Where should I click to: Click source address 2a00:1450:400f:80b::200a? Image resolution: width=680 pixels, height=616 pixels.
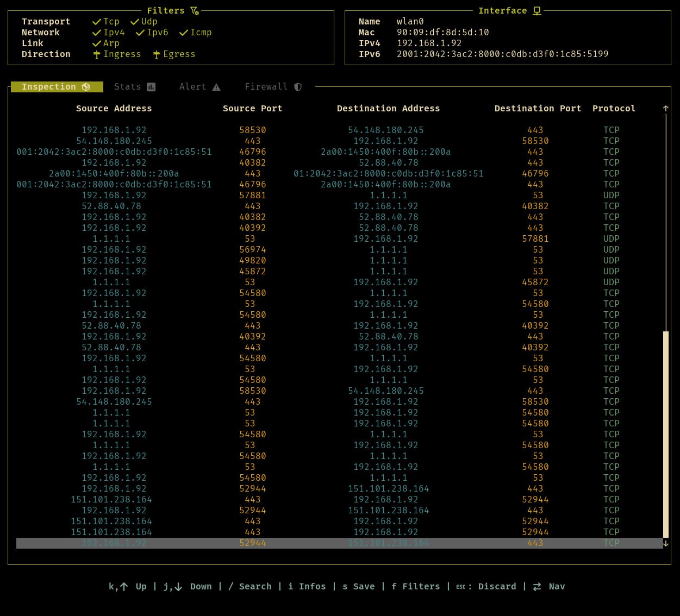114,174
